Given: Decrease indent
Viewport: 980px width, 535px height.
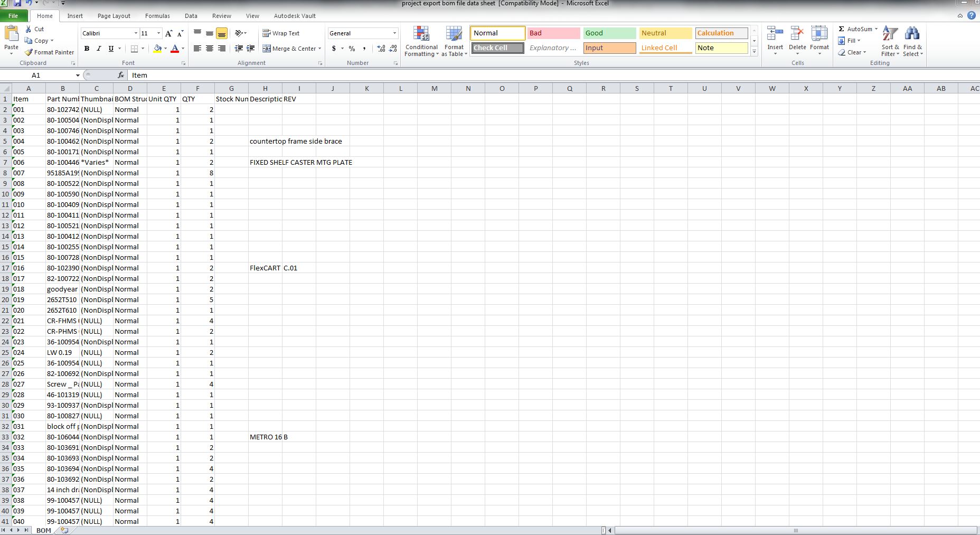Looking at the screenshot, I should pyautogui.click(x=239, y=49).
